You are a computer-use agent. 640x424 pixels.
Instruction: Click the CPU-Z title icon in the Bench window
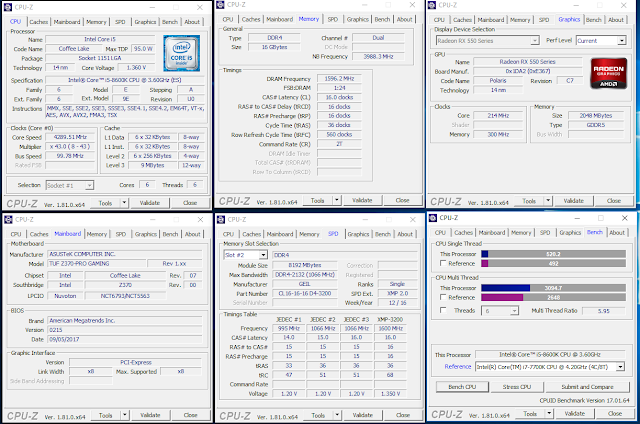[x=433, y=218]
